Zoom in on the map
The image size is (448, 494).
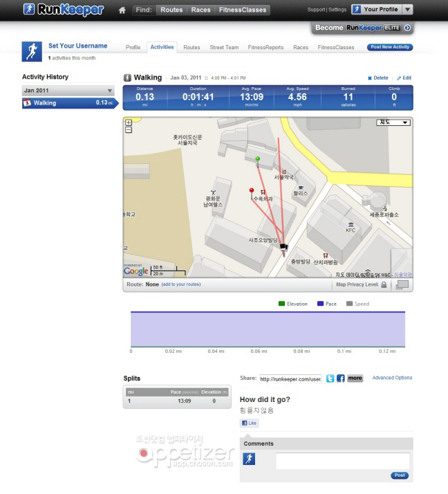tap(129, 122)
